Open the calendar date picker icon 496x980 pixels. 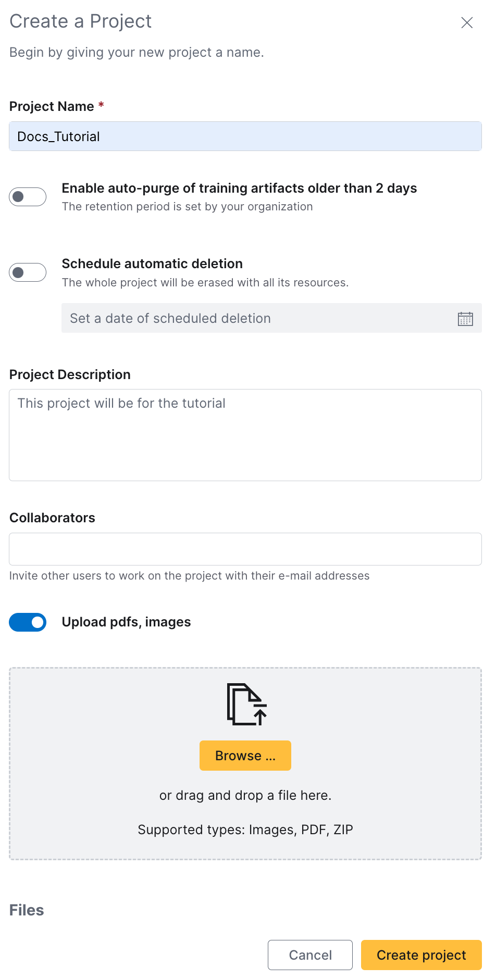coord(465,318)
